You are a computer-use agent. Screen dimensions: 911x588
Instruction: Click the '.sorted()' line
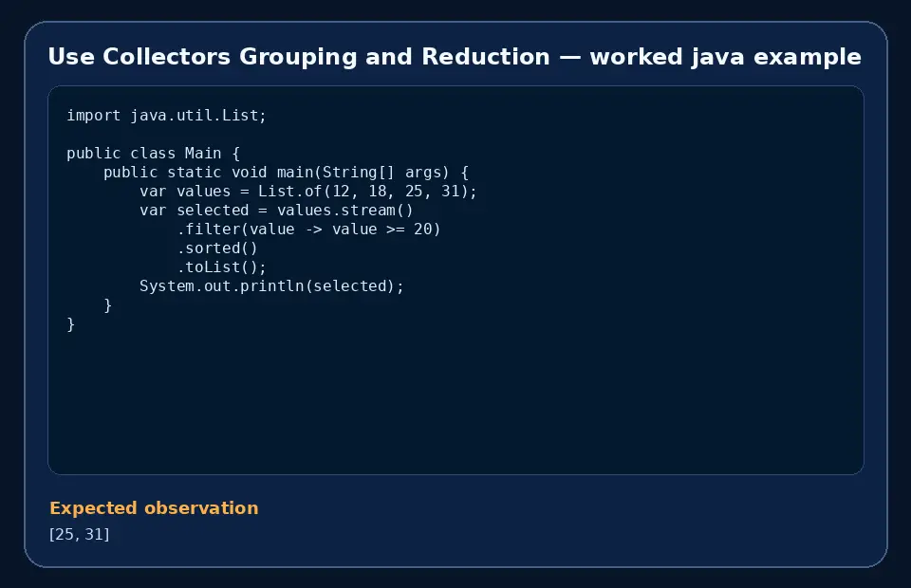[x=216, y=248]
